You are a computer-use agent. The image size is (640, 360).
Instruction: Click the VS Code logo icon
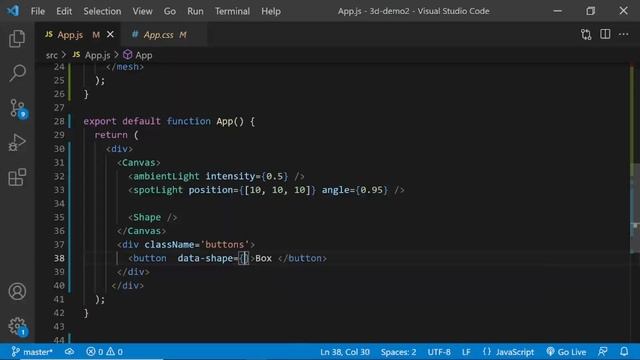coord(13,11)
